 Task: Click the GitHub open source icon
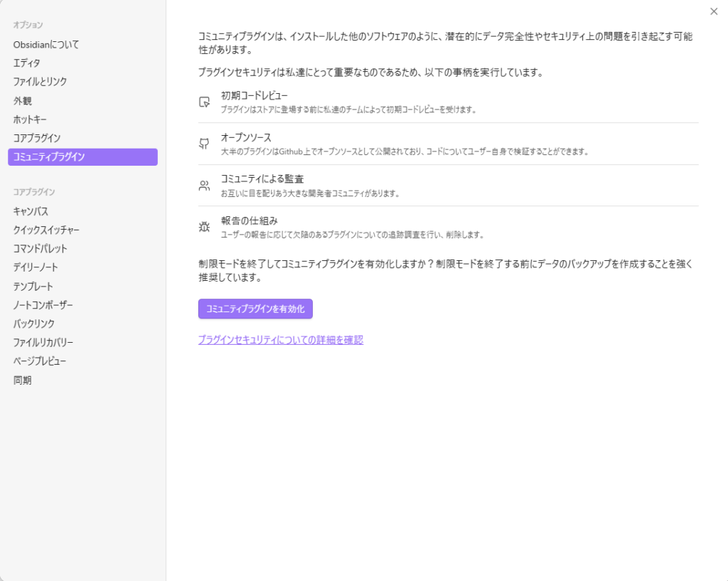click(205, 144)
